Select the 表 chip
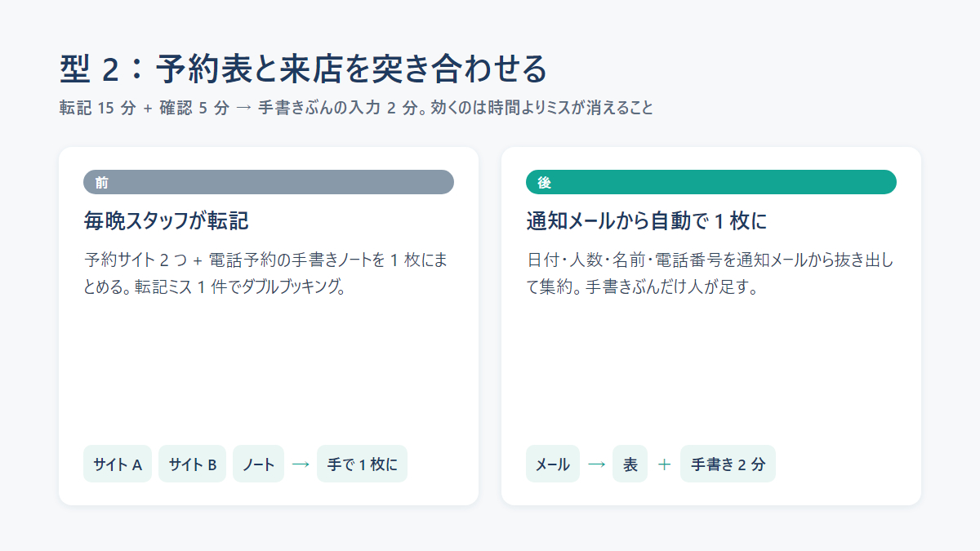The image size is (980, 551). pyautogui.click(x=630, y=464)
